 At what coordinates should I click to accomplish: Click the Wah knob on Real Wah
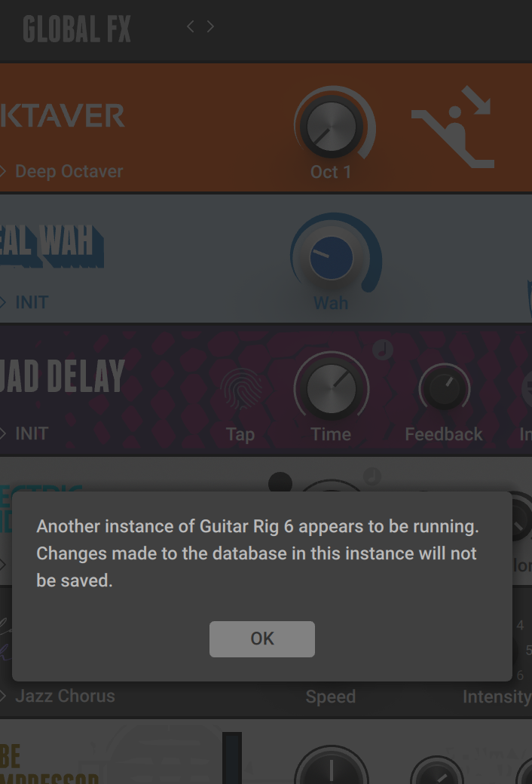point(332,258)
